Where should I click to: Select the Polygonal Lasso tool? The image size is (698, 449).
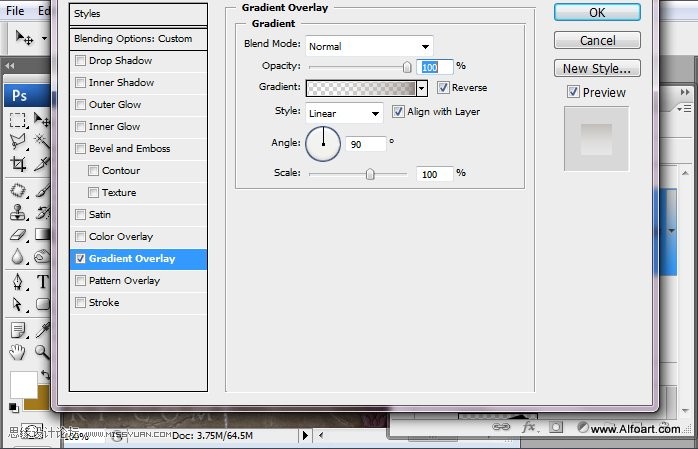tap(18, 142)
